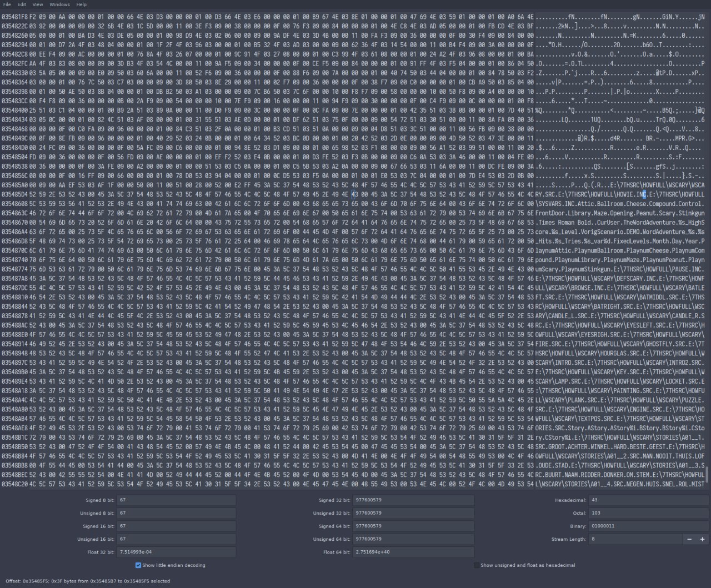This screenshot has width=711, height=588.
Task: Toggle Show little endian decoding checkbox
Action: (x=138, y=565)
